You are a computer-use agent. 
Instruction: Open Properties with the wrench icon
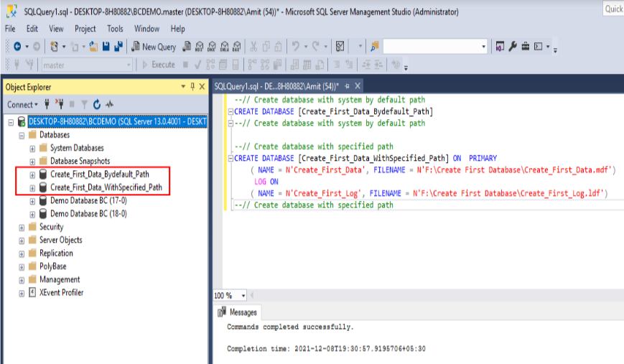click(x=513, y=47)
